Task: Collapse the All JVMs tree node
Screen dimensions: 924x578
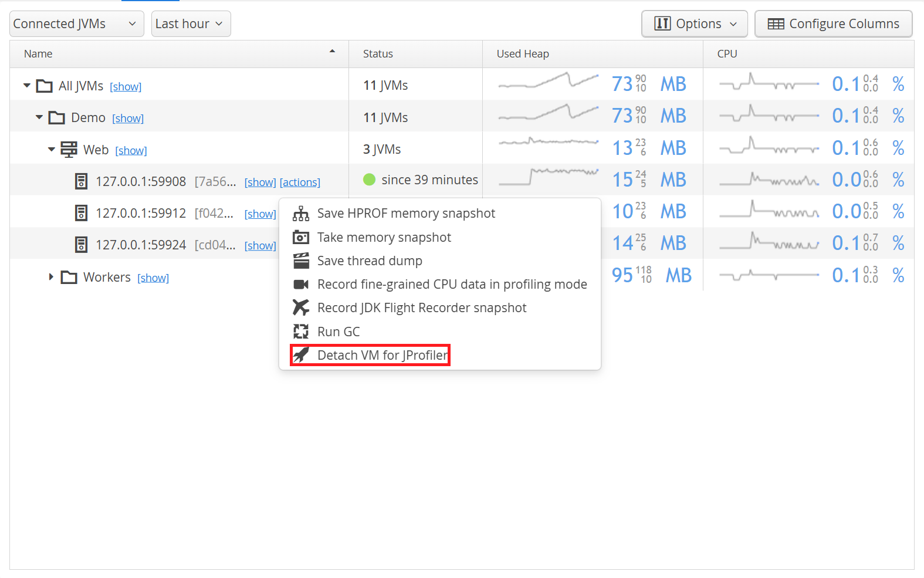Action: [27, 86]
